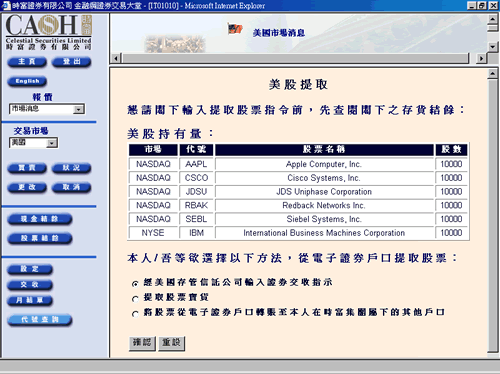
Task: Click the main frame vertical scrollbar track
Action: point(493,215)
